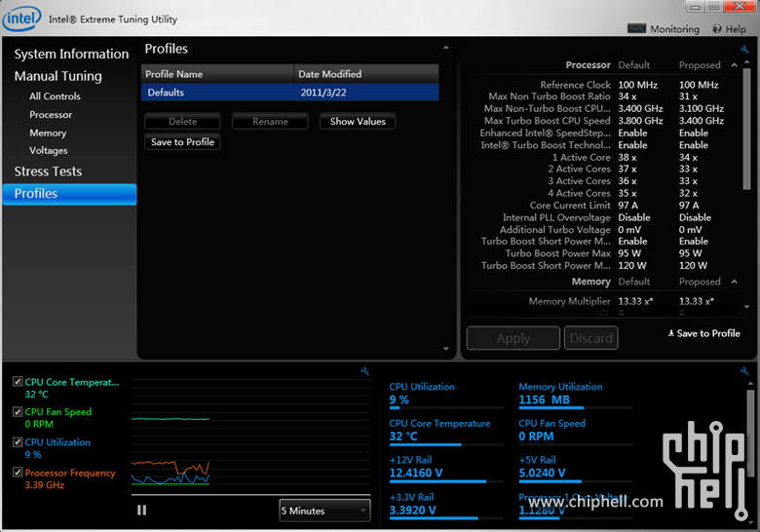Image resolution: width=760 pixels, height=532 pixels.
Task: Click Profiles panel scroll down arrow
Action: [446, 349]
